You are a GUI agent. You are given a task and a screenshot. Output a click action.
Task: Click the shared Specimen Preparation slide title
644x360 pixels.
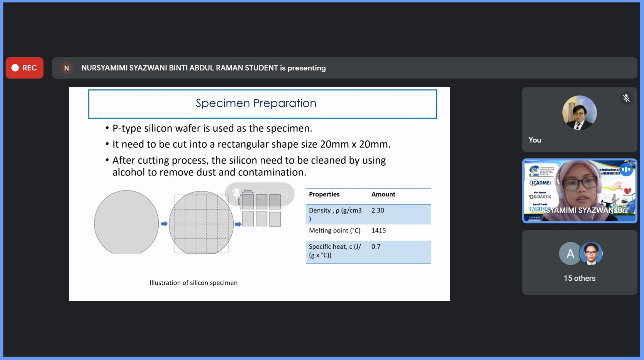coord(256,103)
